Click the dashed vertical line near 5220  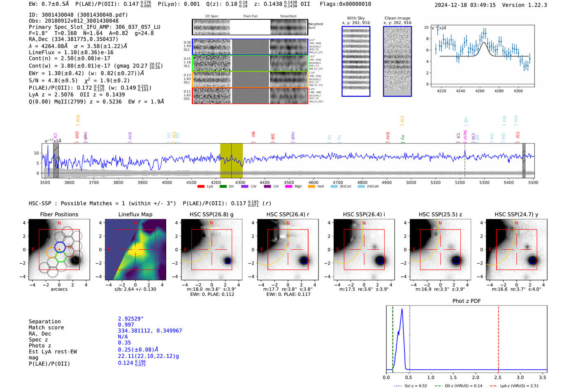point(465,160)
